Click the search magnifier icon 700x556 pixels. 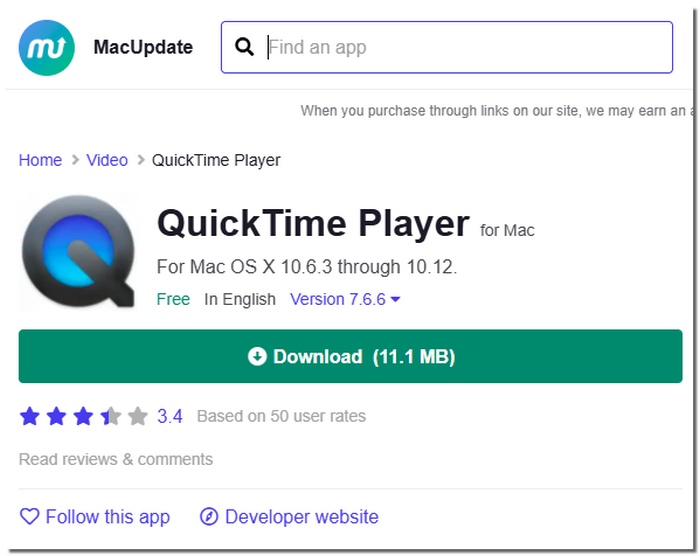pyautogui.click(x=245, y=46)
